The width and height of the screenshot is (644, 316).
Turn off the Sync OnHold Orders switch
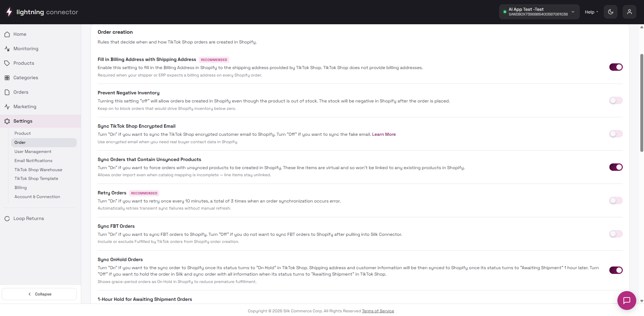pos(616,270)
